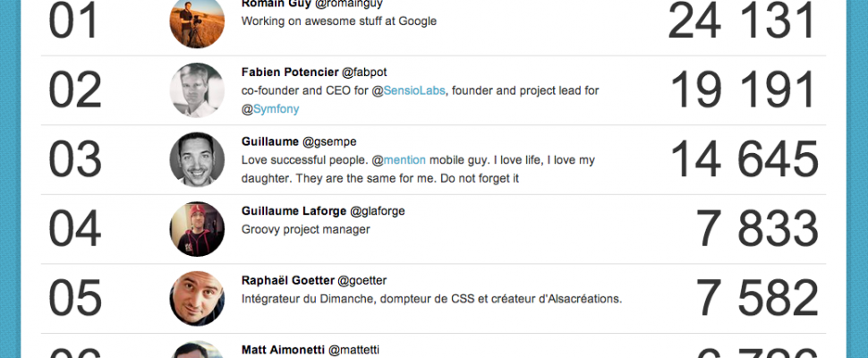This screenshot has width=868, height=358.
Task: Click the 19 191 follower count
Action: tap(744, 90)
